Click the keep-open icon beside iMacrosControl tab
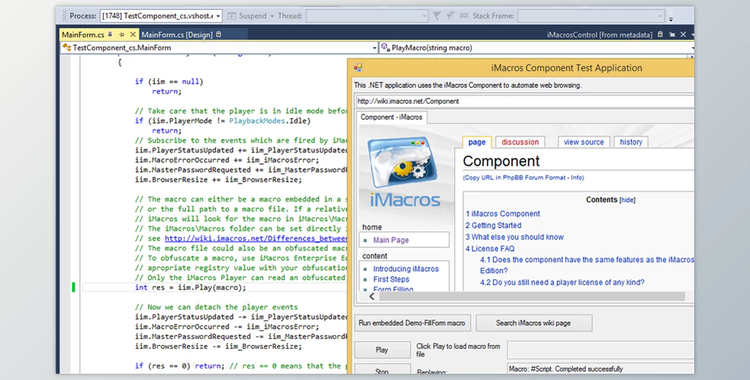Screen dimensions: 750x380 [672, 34]
